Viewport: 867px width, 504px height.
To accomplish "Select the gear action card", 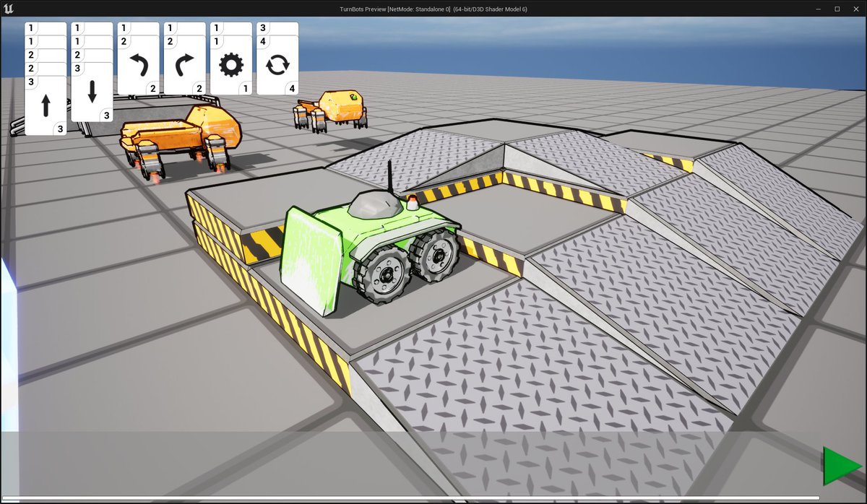I will pos(230,65).
